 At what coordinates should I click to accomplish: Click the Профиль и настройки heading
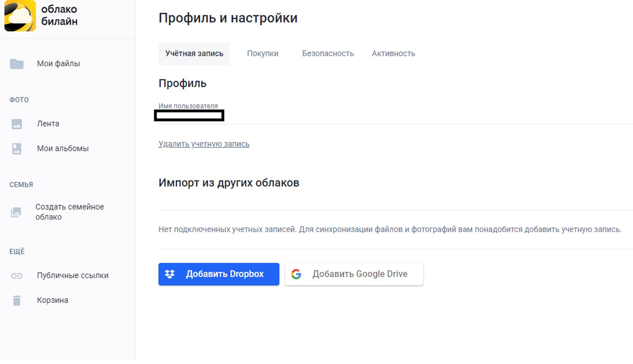click(x=228, y=18)
